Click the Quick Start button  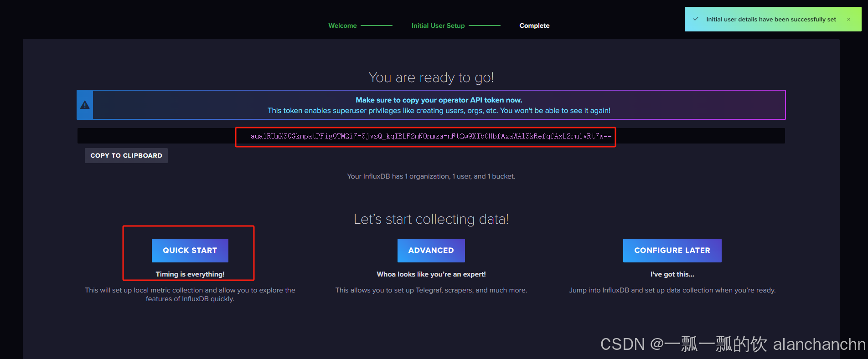tap(190, 251)
